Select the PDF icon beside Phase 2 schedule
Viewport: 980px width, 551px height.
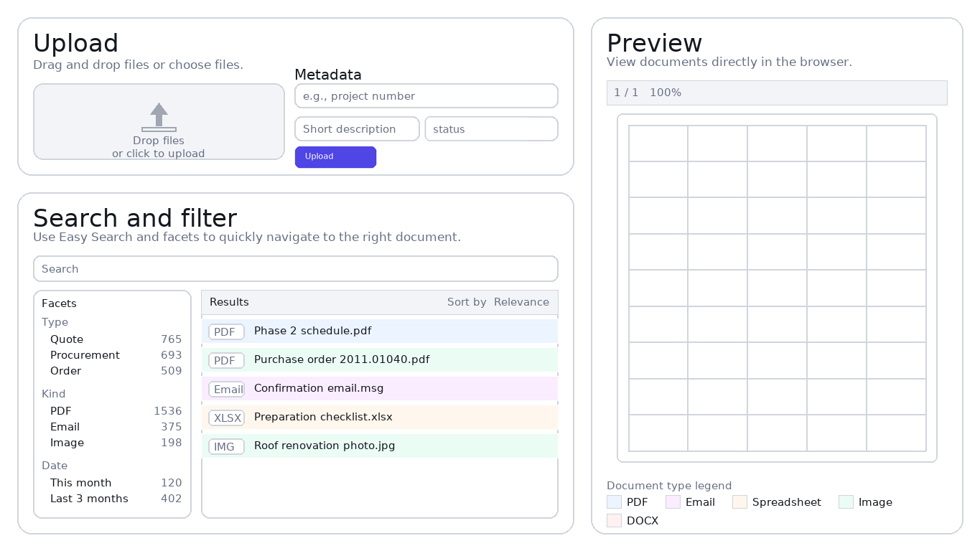coord(226,331)
